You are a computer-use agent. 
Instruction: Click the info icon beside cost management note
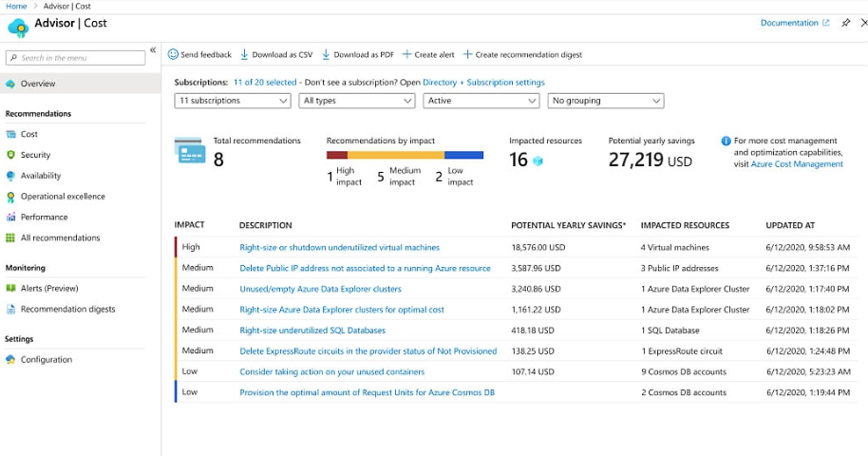[726, 141]
